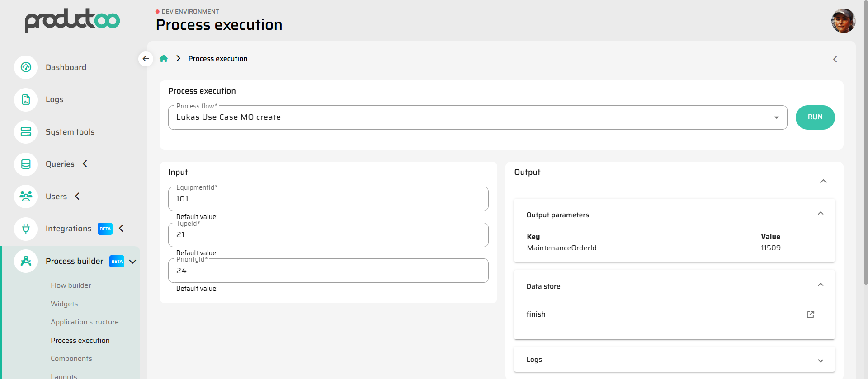Click the Integrations plug icon
The image size is (868, 379).
click(26, 229)
